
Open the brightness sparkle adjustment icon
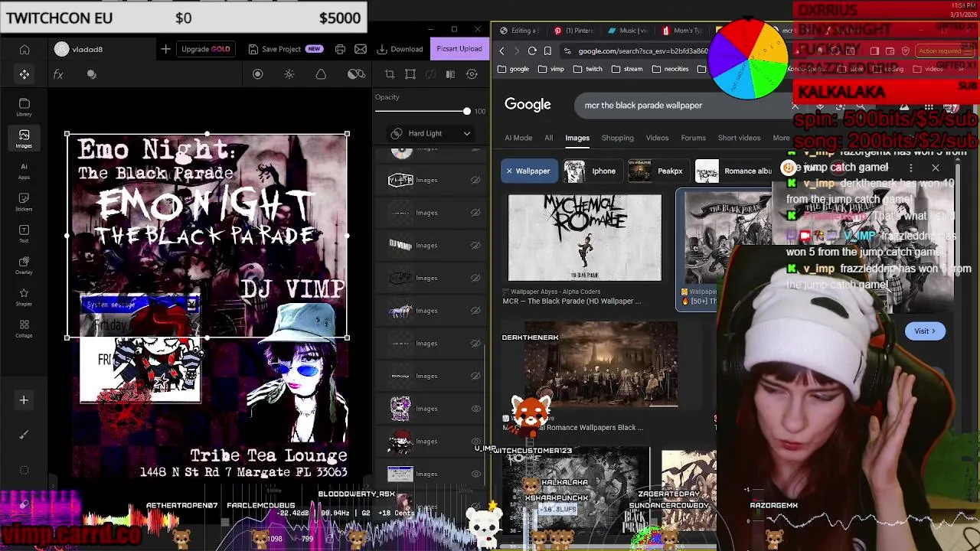289,74
